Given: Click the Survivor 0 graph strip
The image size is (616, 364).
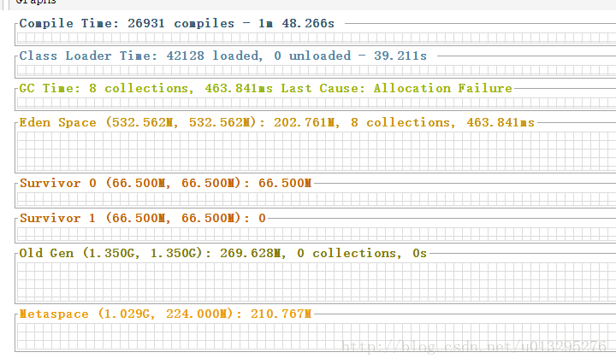Looking at the screenshot, I should tap(317, 199).
